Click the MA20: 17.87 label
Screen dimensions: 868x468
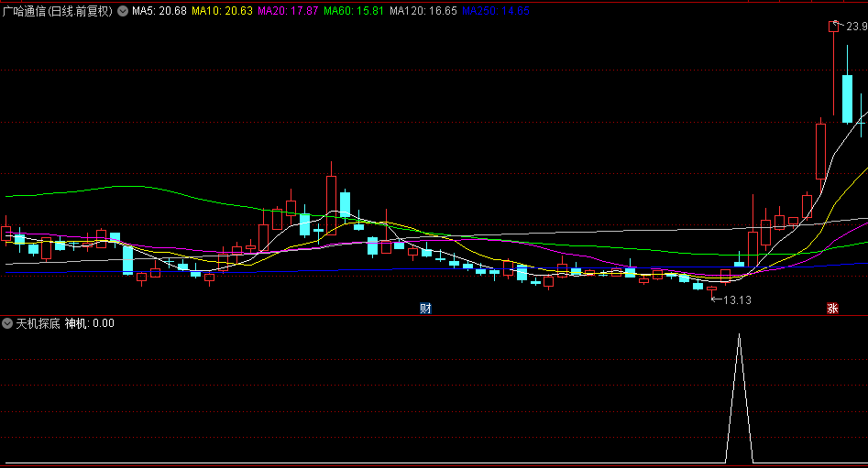tap(288, 11)
